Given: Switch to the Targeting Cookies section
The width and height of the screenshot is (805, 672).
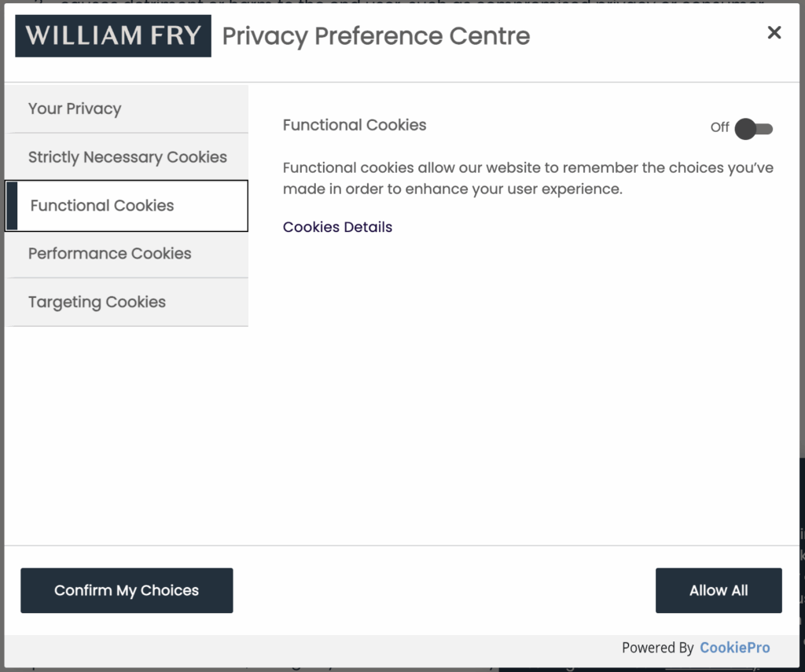Looking at the screenshot, I should [97, 302].
